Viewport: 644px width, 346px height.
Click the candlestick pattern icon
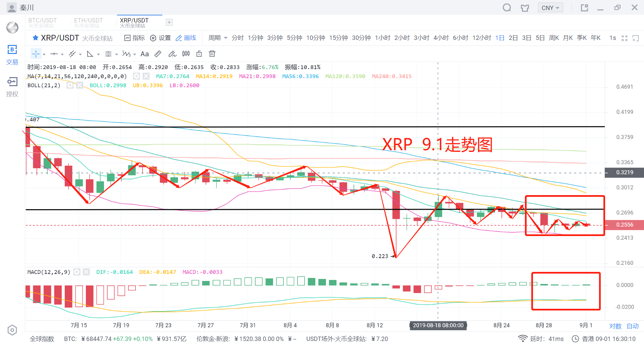[x=186, y=54]
